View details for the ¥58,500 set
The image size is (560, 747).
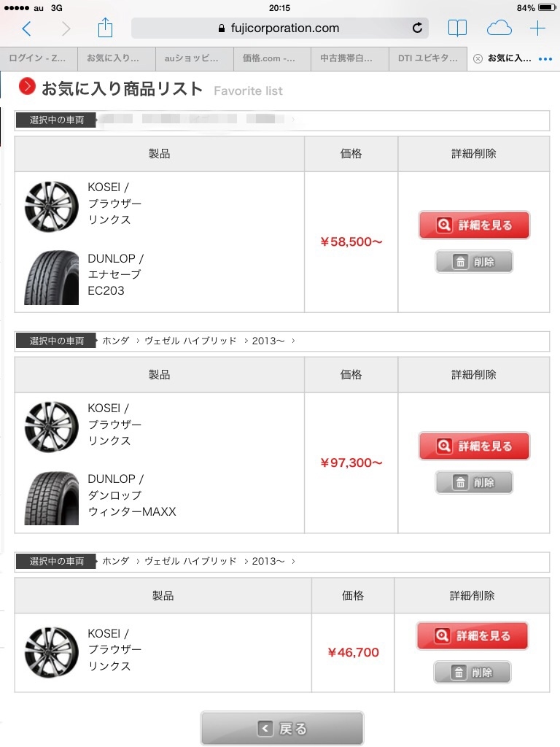pos(474,225)
